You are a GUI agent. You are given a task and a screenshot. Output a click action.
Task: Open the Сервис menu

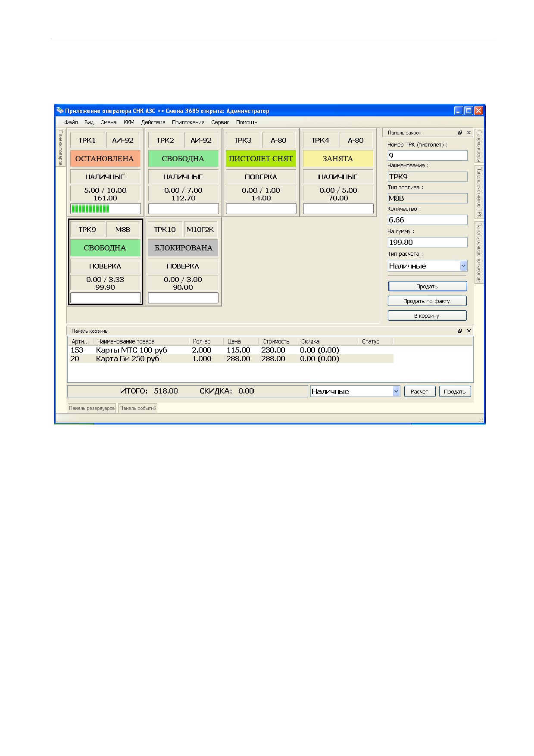click(x=220, y=122)
